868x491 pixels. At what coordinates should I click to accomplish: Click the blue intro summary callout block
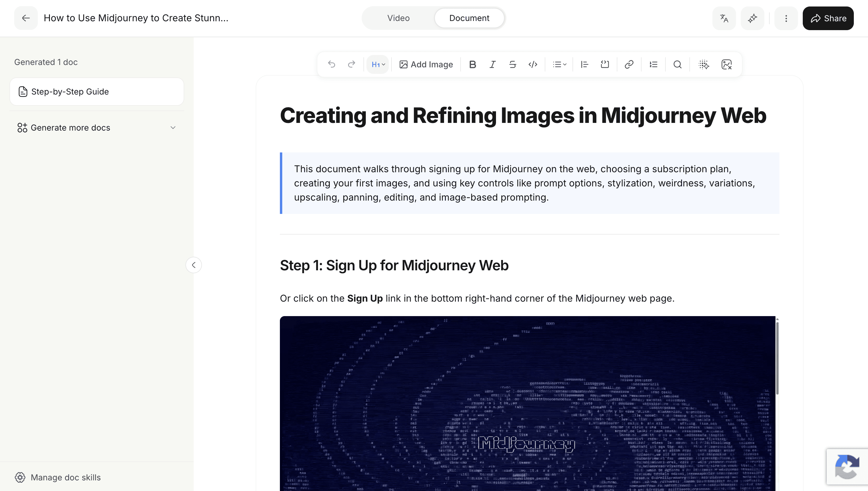pos(530,183)
